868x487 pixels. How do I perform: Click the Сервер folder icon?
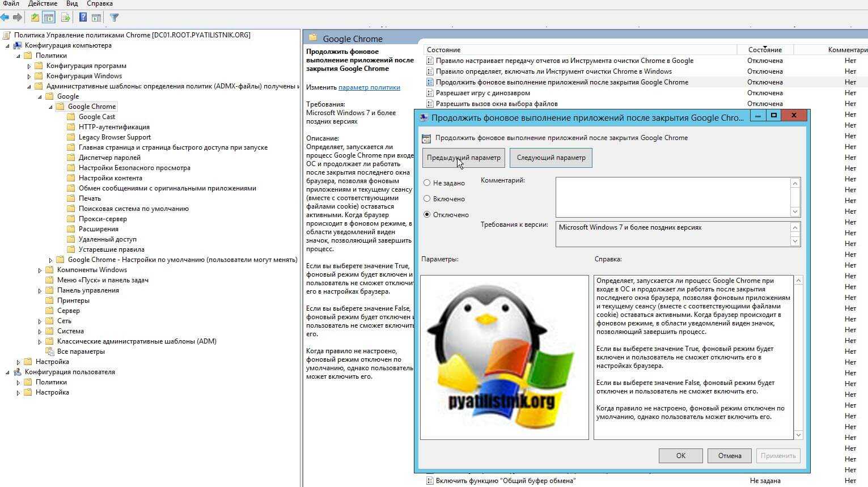click(49, 311)
